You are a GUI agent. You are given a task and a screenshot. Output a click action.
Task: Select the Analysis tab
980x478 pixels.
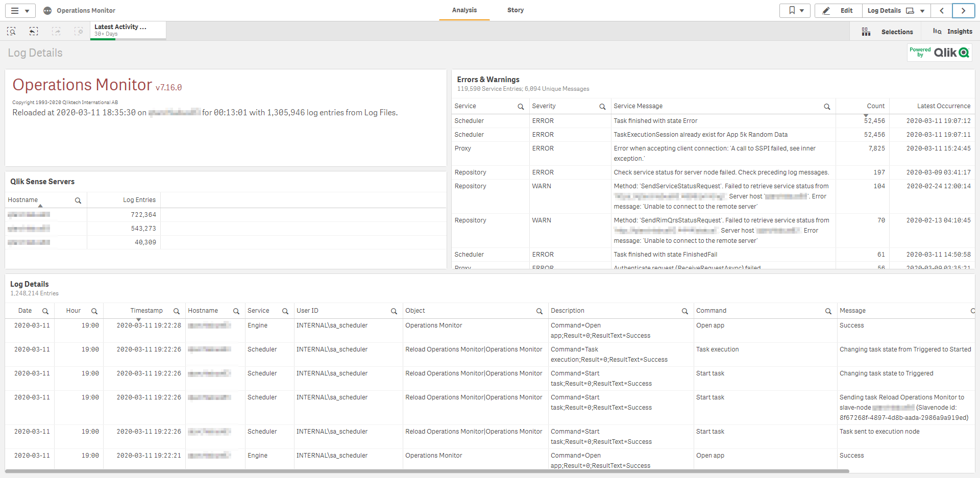464,10
